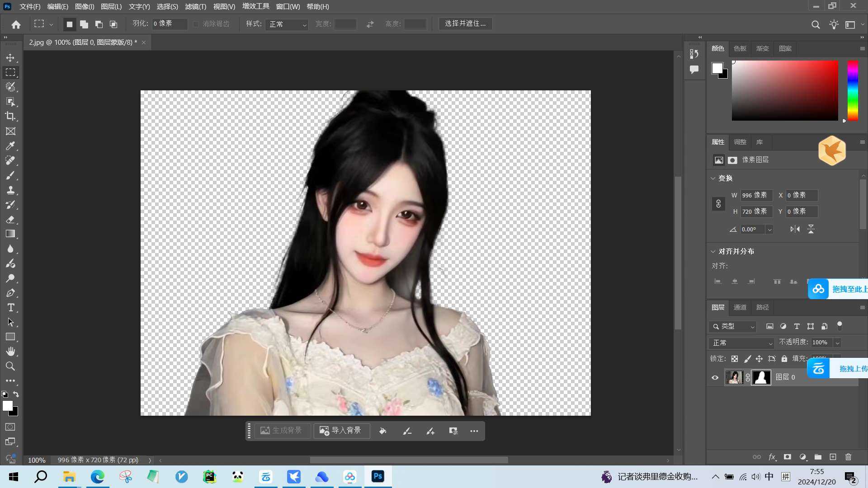Choose the Eraser tool
Screen dimensions: 868x488
[x=10, y=219]
